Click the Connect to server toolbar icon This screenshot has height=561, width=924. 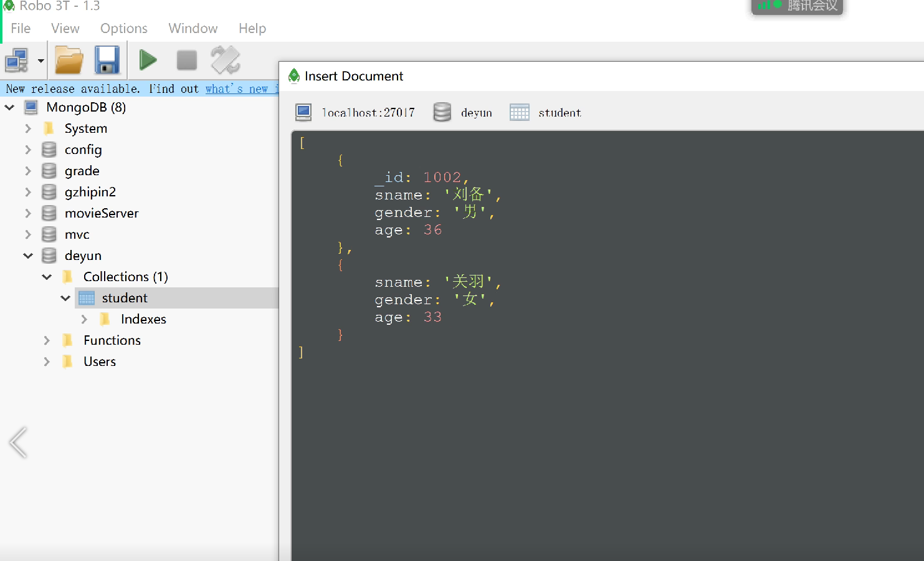[x=17, y=60]
